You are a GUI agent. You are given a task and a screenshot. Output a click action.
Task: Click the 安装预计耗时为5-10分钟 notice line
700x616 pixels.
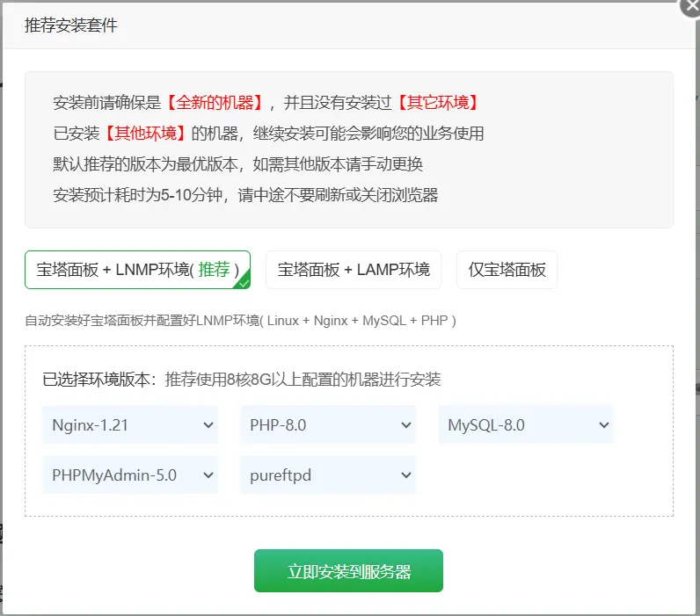245,195
